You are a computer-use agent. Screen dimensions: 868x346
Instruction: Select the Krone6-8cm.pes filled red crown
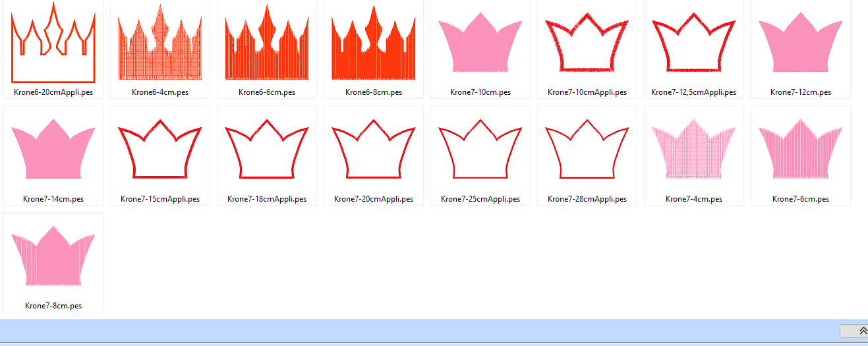point(374,42)
